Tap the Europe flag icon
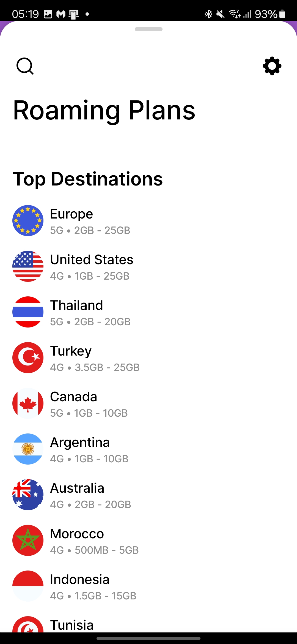 tap(28, 220)
